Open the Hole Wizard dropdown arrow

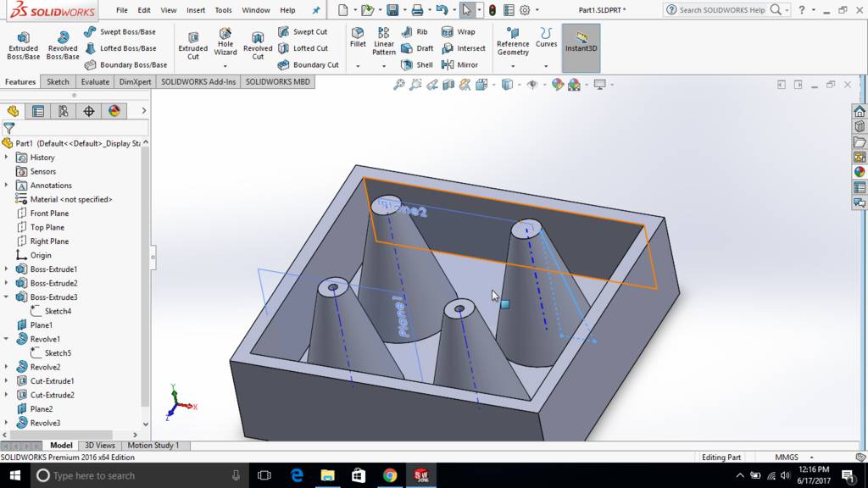click(225, 66)
